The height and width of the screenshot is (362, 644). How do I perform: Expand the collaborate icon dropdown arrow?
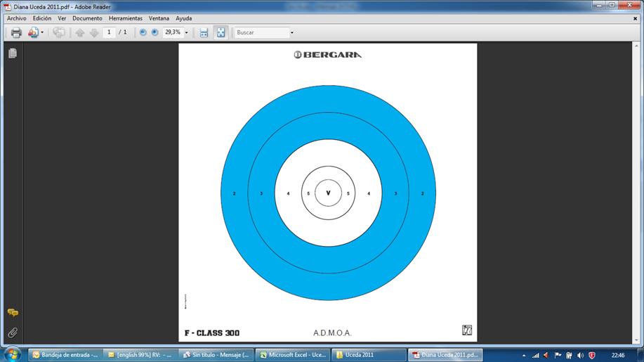click(x=42, y=32)
